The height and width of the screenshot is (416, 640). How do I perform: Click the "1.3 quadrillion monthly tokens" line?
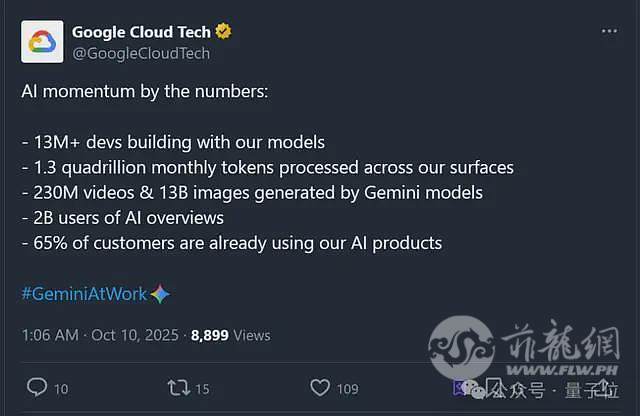(x=267, y=167)
